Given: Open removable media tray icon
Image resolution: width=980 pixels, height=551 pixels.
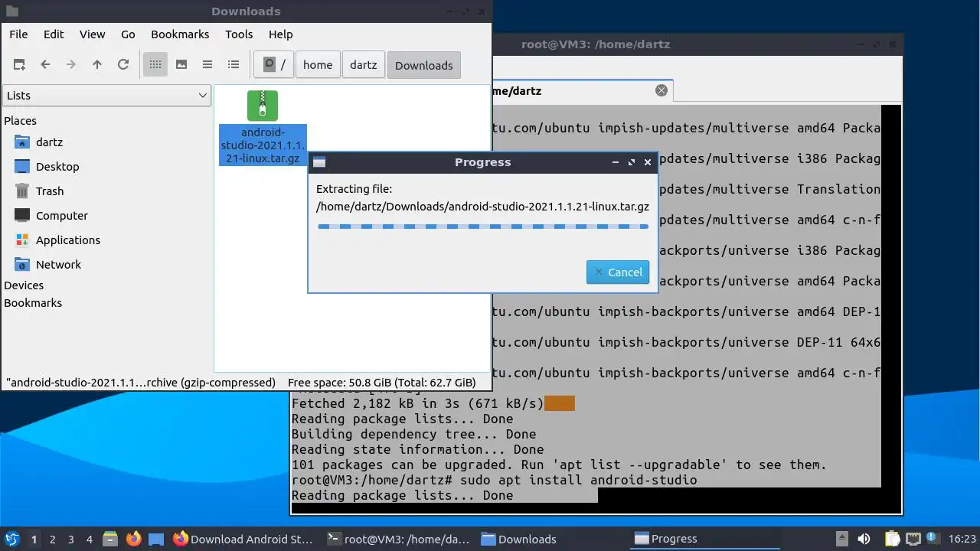Looking at the screenshot, I should [x=841, y=539].
